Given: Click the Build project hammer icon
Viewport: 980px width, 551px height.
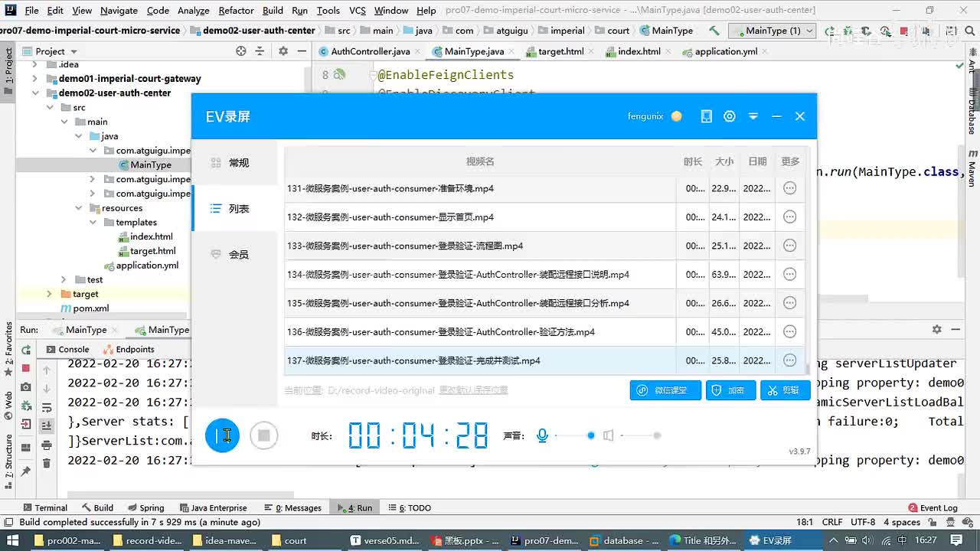Looking at the screenshot, I should pos(714,31).
